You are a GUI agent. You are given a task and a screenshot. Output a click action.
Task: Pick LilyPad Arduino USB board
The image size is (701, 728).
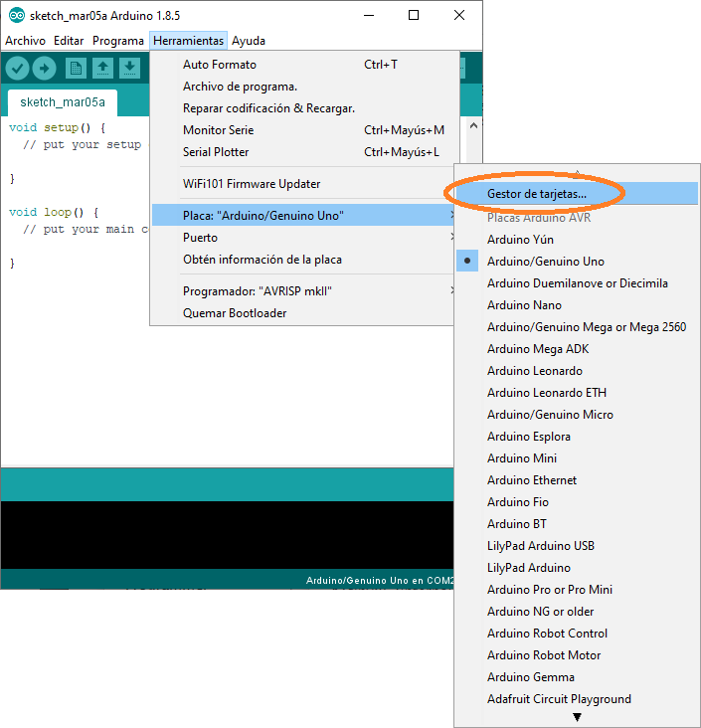577,546
